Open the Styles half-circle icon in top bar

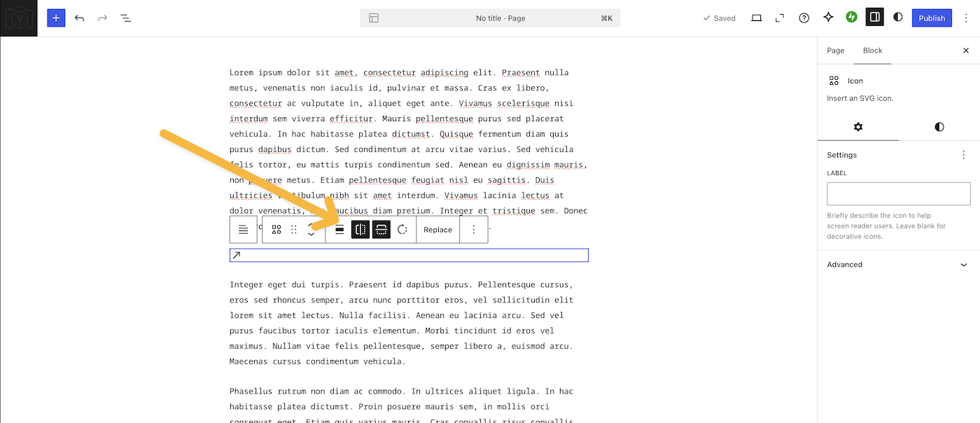[x=898, y=18]
